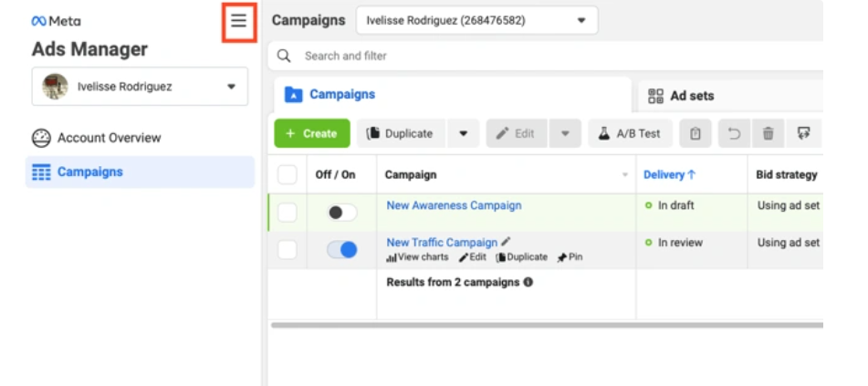Check the New Traffic Campaign row checkbox

click(x=287, y=250)
